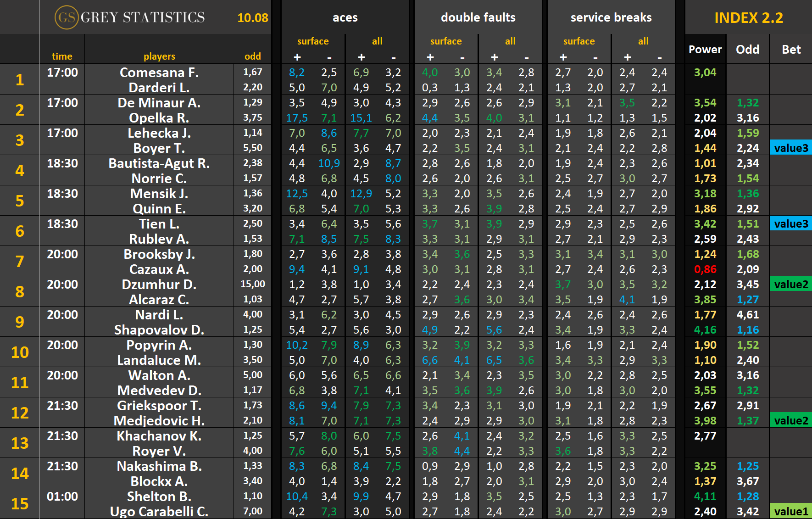Viewport: 812px width, 519px height.
Task: Click the time column header
Action: click(x=62, y=56)
